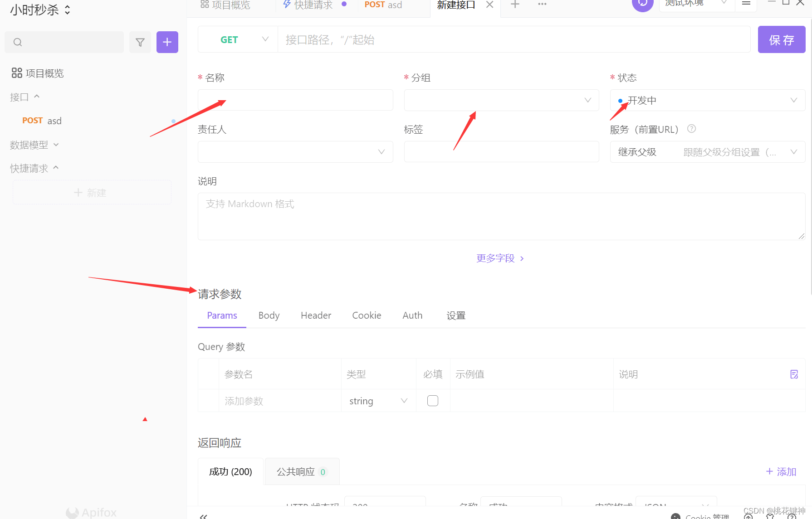Select the 公共响应 tab
Image resolution: width=812 pixels, height=519 pixels.
pos(302,472)
